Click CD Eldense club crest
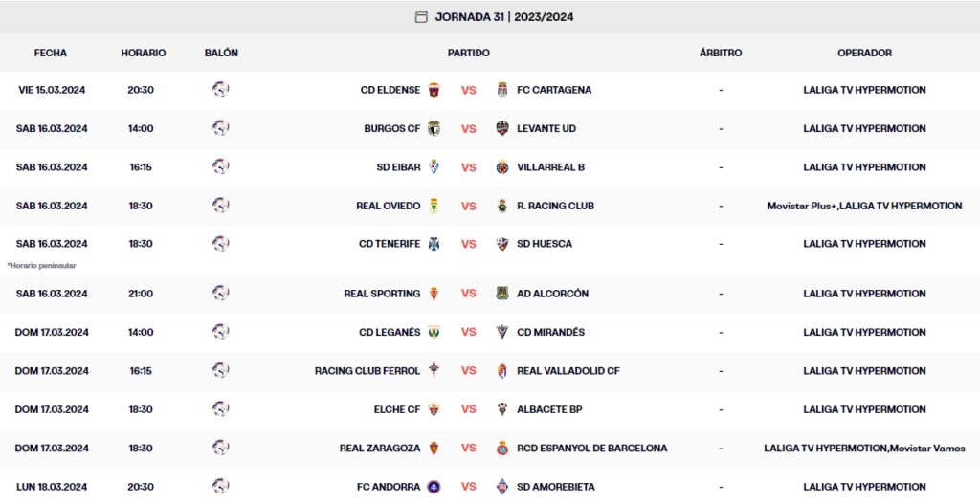Image resolution: width=980 pixels, height=504 pixels. tap(434, 90)
